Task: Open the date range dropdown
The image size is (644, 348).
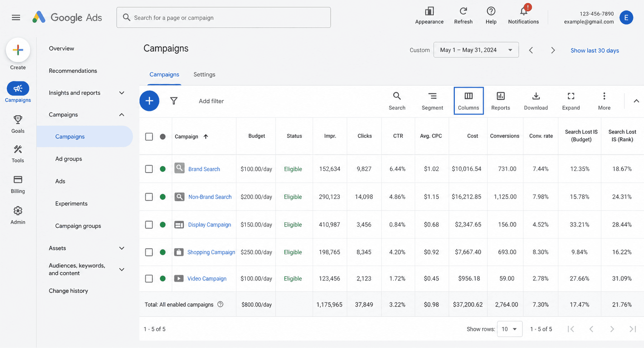Action: pyautogui.click(x=476, y=50)
